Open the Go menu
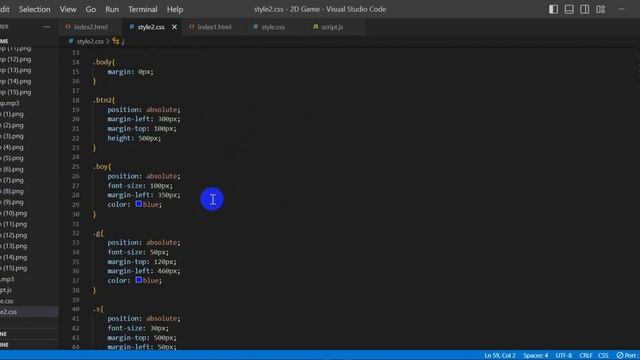The image size is (640, 360). 91,9
